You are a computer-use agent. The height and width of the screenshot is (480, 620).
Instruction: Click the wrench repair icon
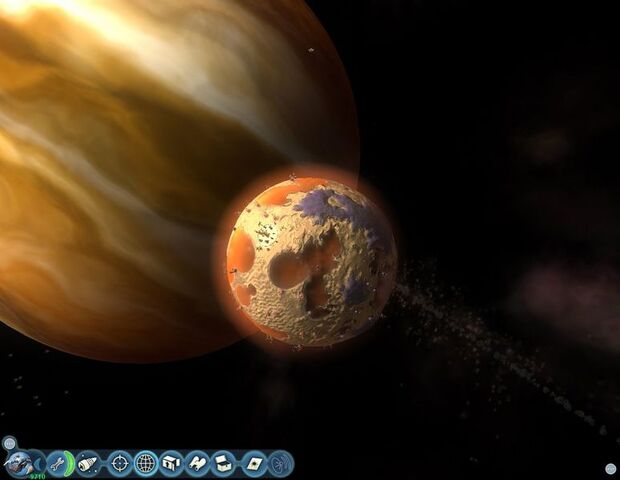tap(57, 463)
